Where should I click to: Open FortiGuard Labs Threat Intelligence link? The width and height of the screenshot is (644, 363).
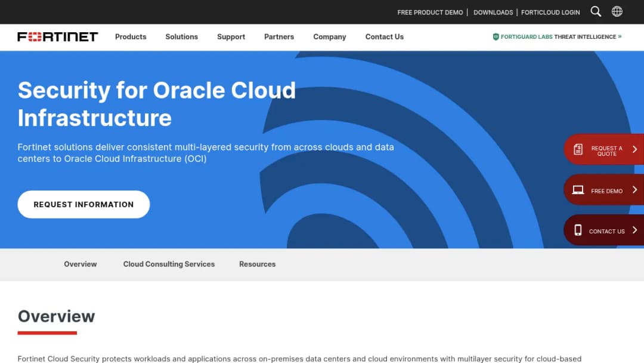click(x=557, y=36)
